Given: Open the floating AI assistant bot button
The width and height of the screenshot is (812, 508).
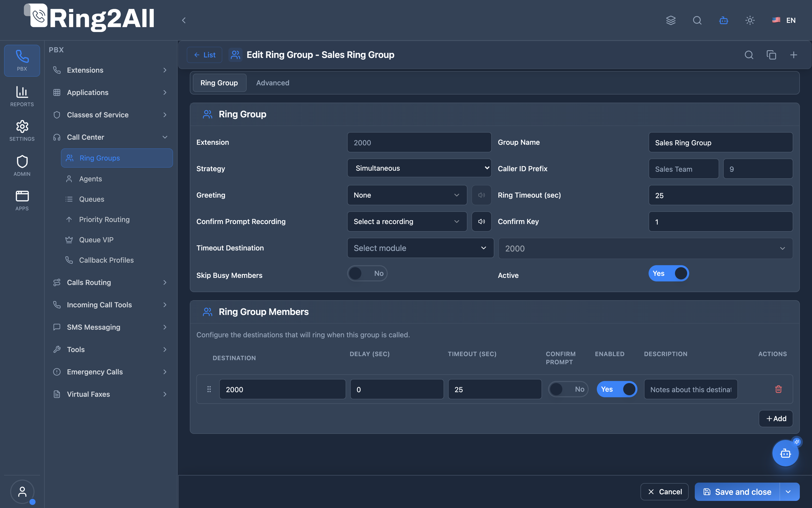Looking at the screenshot, I should [785, 453].
